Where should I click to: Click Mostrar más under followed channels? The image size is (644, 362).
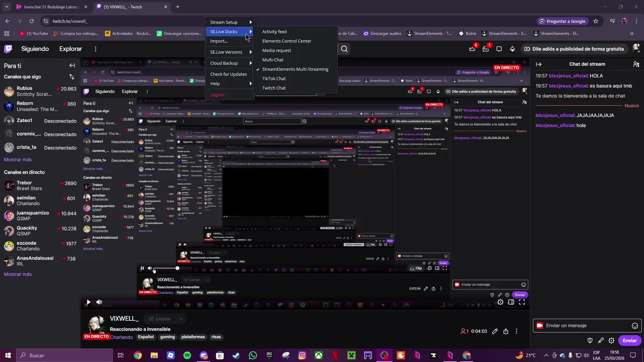(x=18, y=159)
